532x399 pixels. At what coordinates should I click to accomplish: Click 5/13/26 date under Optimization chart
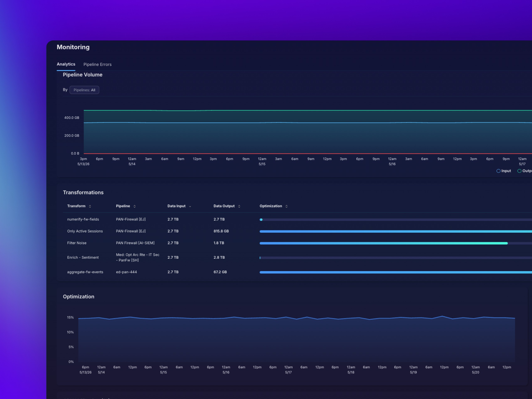coord(85,372)
